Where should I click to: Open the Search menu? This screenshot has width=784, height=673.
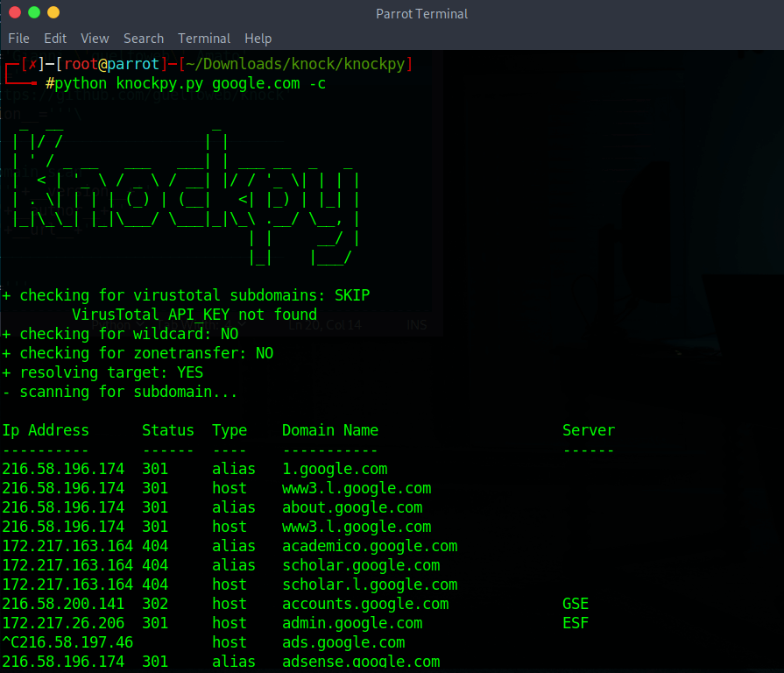point(144,39)
